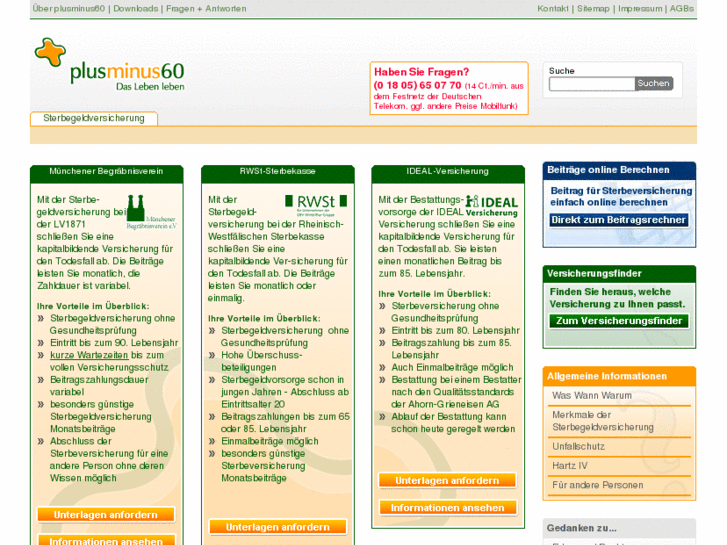
Task: Click Zum Versicherungsfinder button
Action: pos(619,321)
